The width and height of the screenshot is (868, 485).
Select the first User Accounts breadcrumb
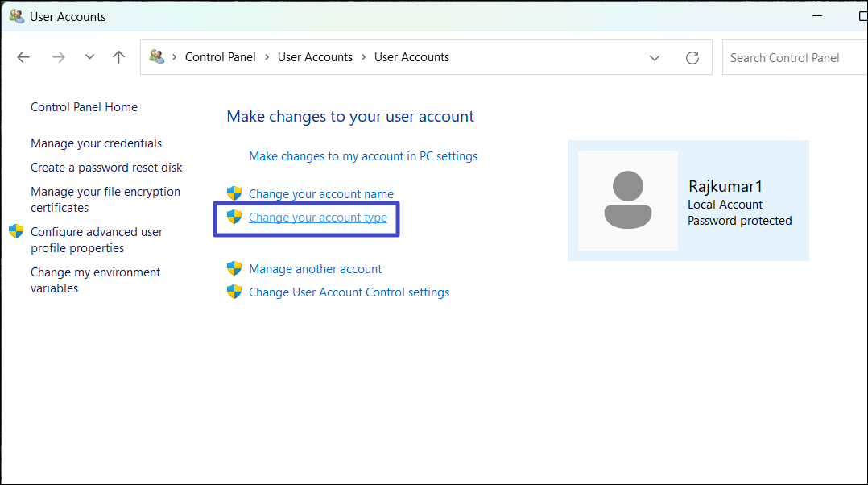tap(315, 57)
